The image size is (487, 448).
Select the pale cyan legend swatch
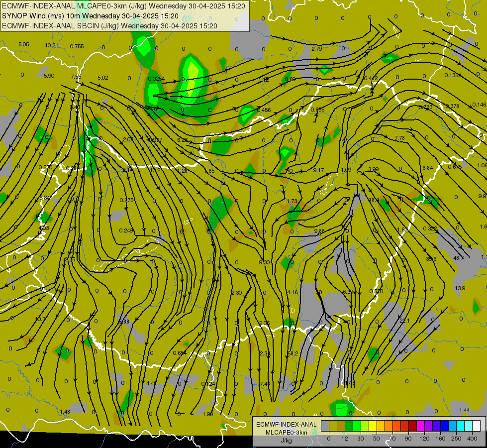click(x=469, y=426)
